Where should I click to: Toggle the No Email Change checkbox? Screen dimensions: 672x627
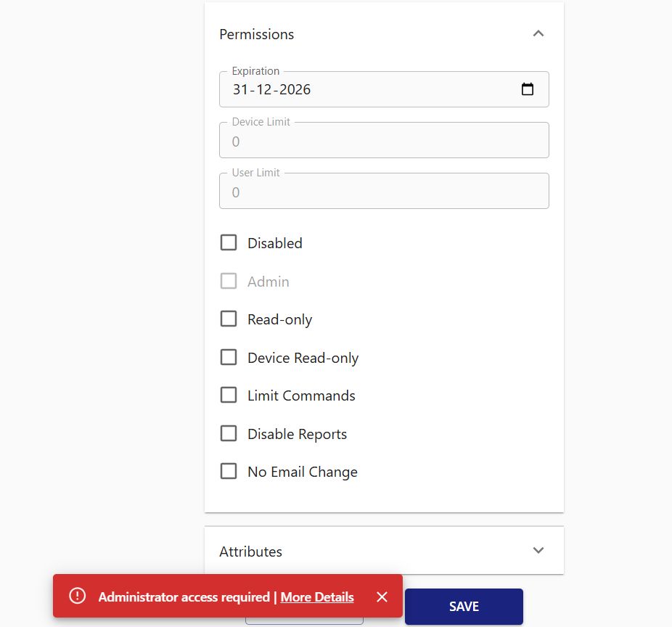click(x=229, y=471)
